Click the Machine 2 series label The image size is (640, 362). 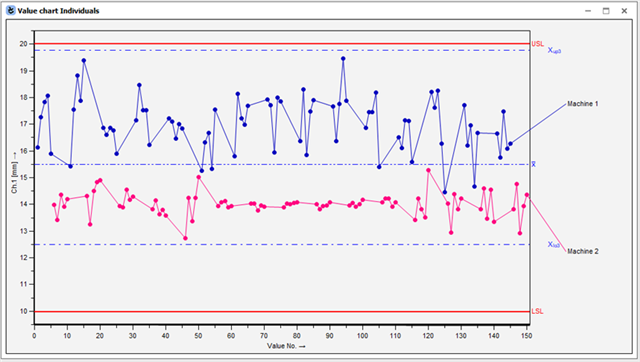tap(582, 251)
